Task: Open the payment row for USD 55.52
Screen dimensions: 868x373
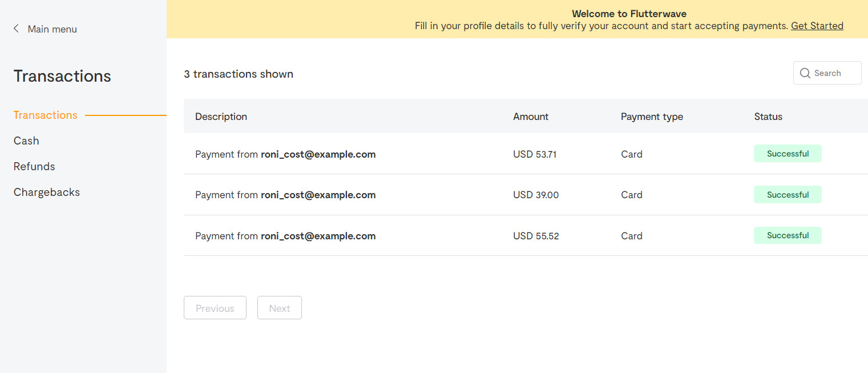Action: point(526,235)
